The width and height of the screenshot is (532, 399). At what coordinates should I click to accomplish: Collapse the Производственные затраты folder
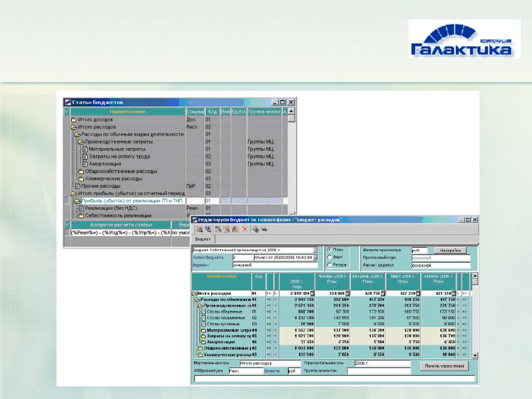81,142
